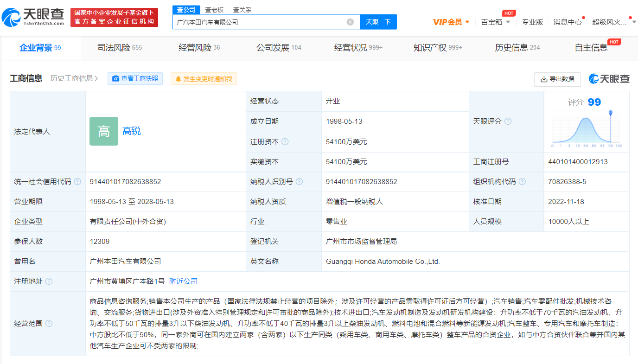Expand the 超级风火 user account menu
This screenshot has height=364, width=638.
tap(614, 22)
